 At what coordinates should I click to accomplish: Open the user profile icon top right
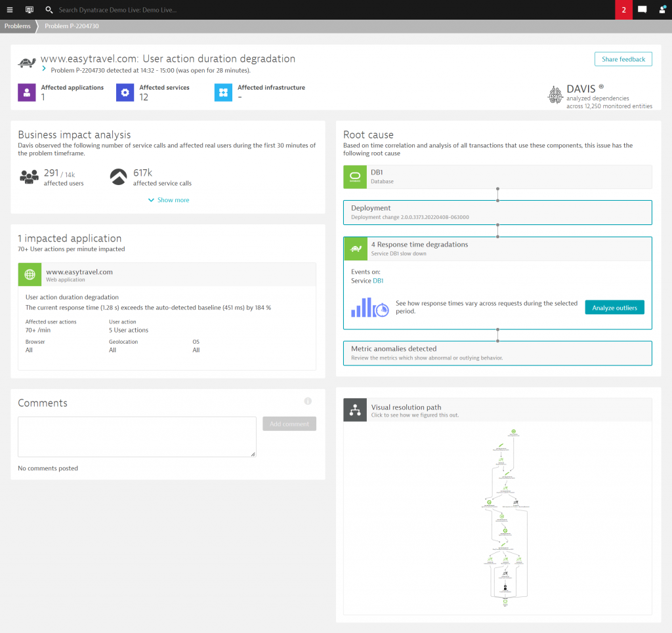click(x=662, y=9)
